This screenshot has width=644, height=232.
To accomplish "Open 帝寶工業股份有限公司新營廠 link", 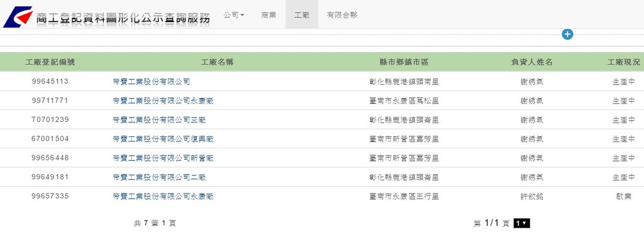I will [x=163, y=158].
